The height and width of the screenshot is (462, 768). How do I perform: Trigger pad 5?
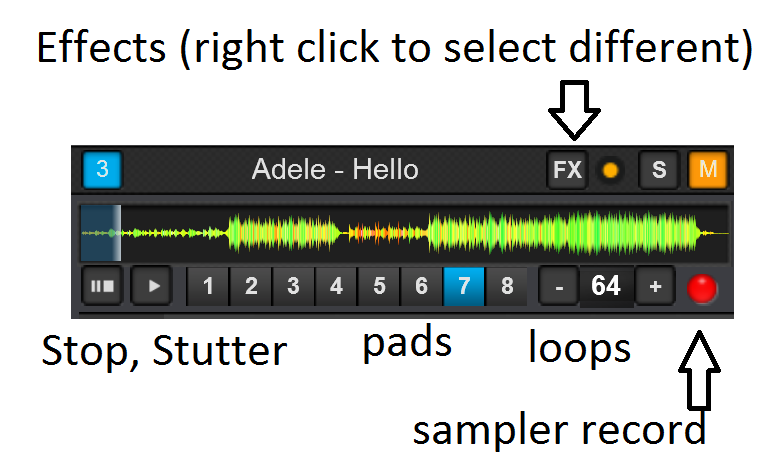pyautogui.click(x=379, y=287)
